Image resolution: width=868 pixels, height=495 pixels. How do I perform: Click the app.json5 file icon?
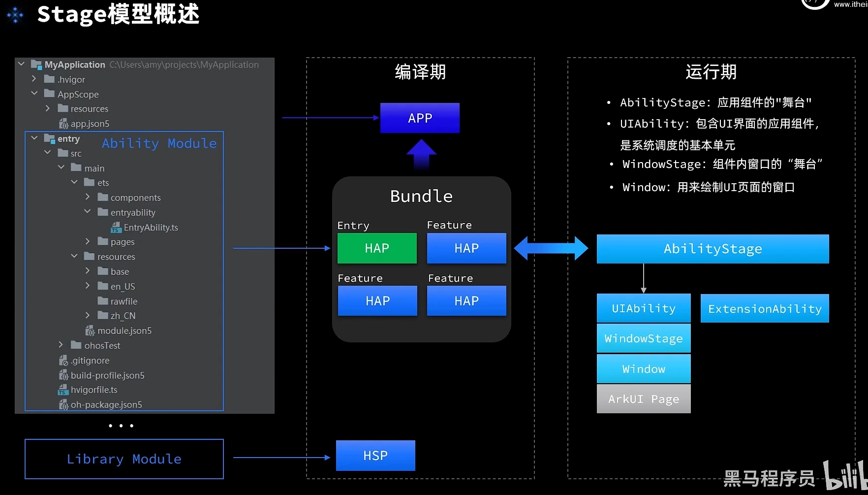pos(63,124)
